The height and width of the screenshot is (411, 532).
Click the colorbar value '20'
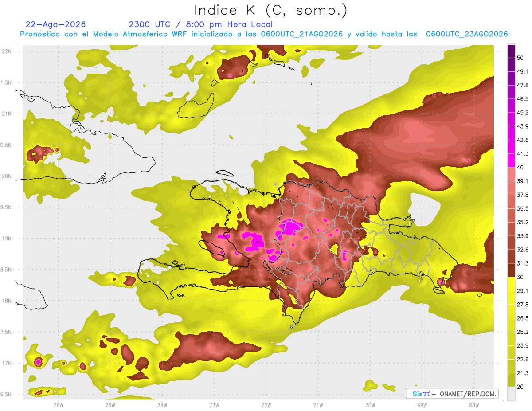520,387
